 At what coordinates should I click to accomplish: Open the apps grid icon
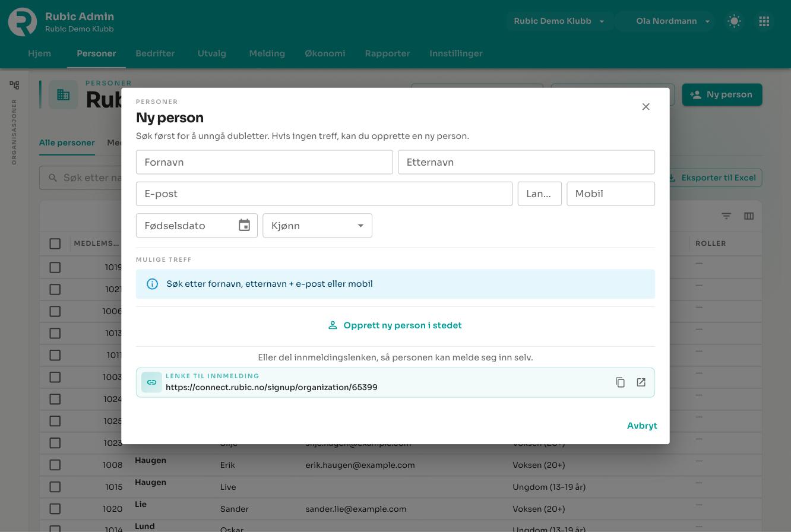tap(764, 21)
